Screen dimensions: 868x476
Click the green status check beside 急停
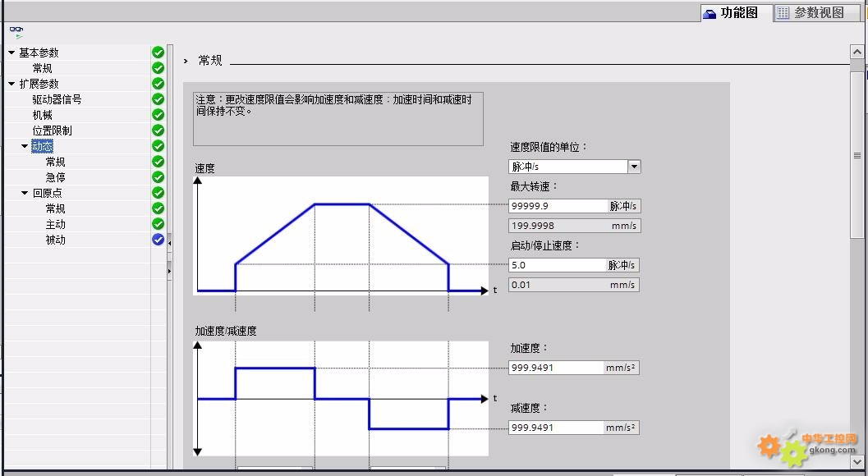158,177
